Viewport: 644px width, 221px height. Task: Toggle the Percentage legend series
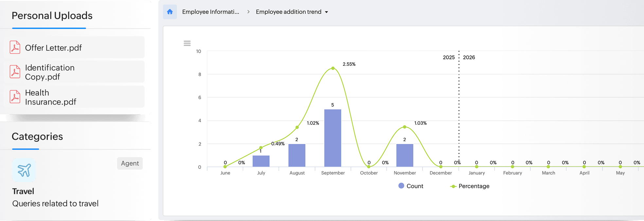470,186
